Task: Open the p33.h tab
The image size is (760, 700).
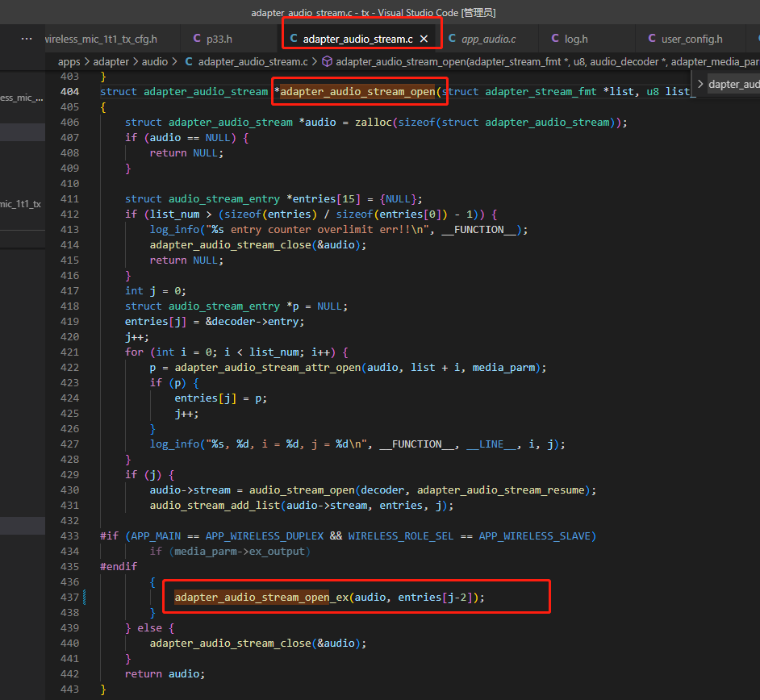Action: [212, 39]
